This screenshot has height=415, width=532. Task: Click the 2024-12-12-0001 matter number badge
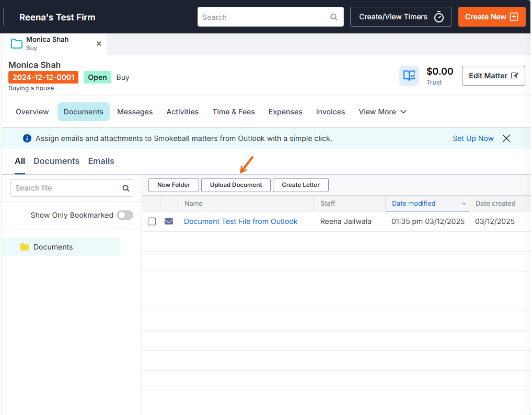coord(43,77)
